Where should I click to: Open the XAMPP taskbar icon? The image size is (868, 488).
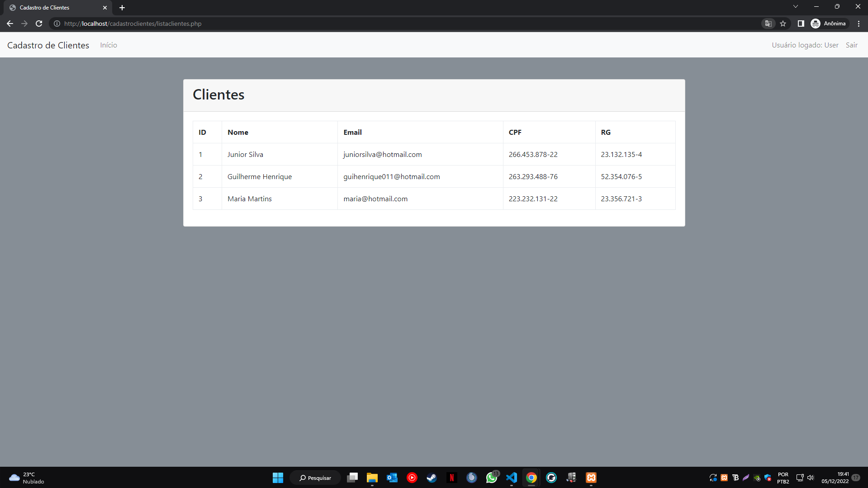(x=591, y=478)
